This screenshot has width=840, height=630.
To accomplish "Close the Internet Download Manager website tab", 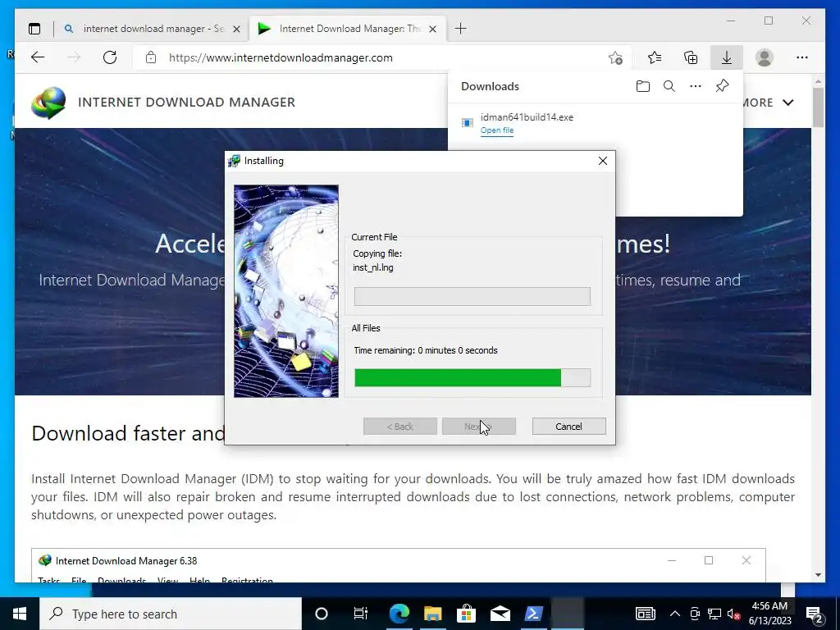I will click(433, 29).
